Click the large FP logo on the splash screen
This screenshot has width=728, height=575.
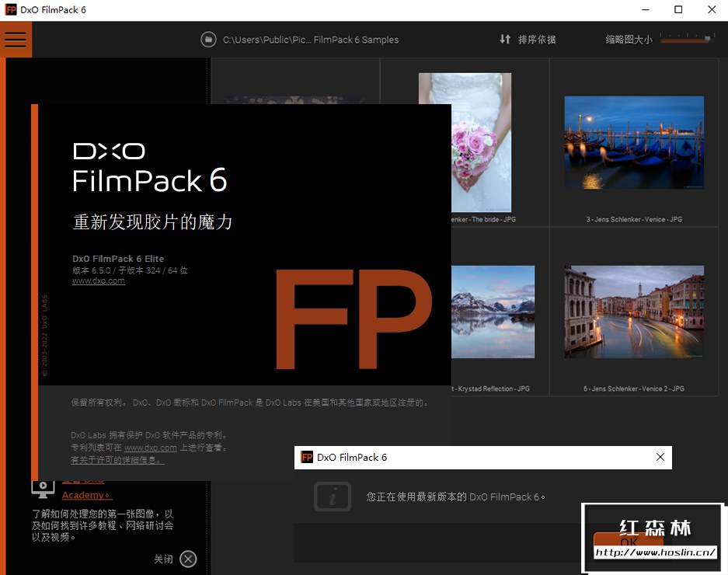pyautogui.click(x=354, y=319)
